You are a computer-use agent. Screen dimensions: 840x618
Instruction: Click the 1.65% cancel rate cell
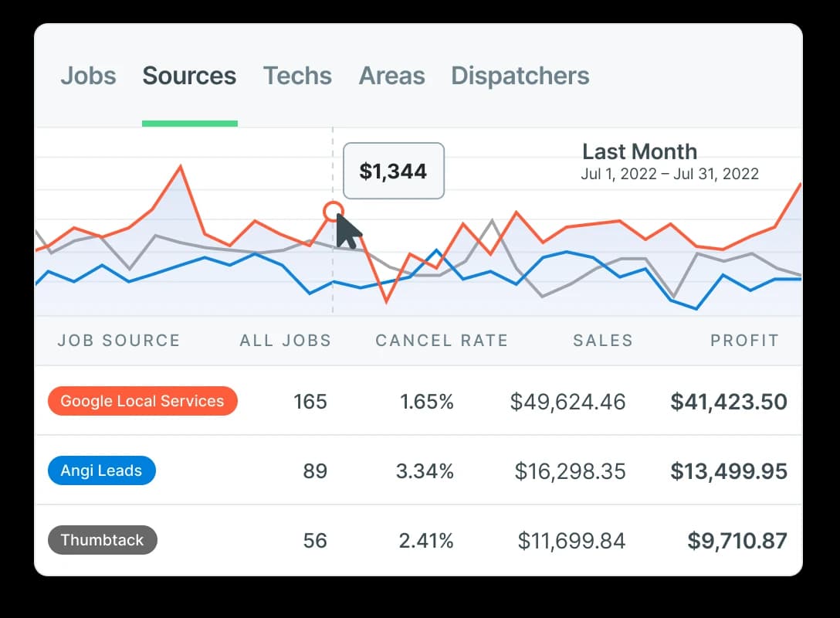click(427, 402)
